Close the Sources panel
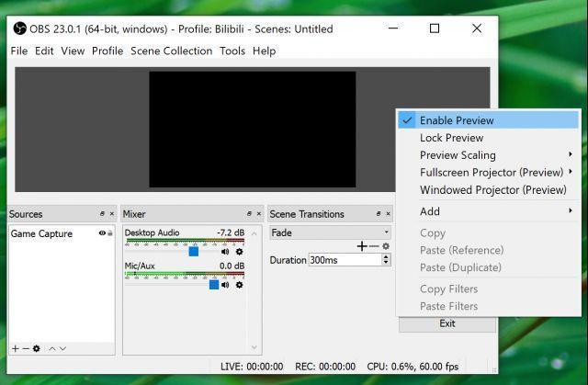 pyautogui.click(x=112, y=214)
